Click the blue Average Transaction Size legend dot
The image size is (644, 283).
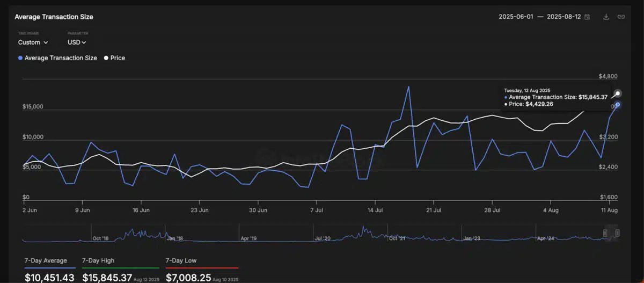tap(20, 58)
